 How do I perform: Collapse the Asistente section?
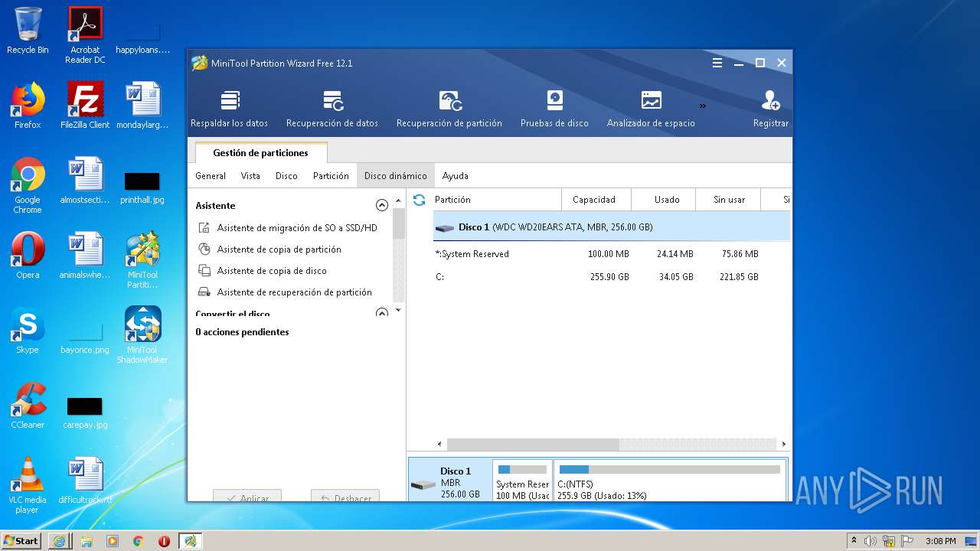(x=381, y=205)
